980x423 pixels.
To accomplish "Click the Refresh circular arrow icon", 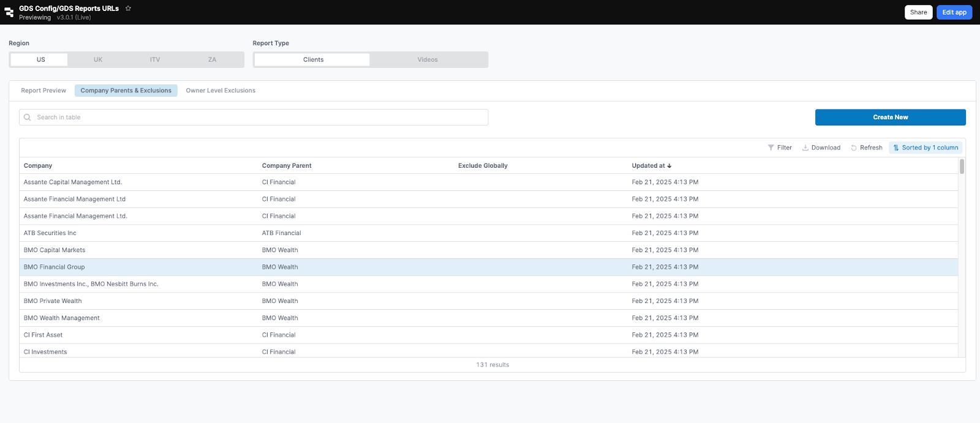I will [854, 148].
